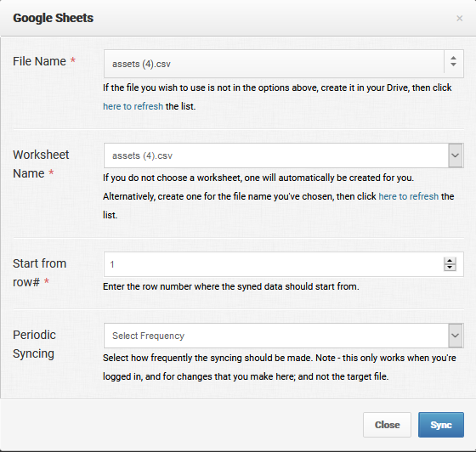Image resolution: width=476 pixels, height=452 pixels.
Task: Click the blue Sync button
Action: pyautogui.click(x=441, y=425)
